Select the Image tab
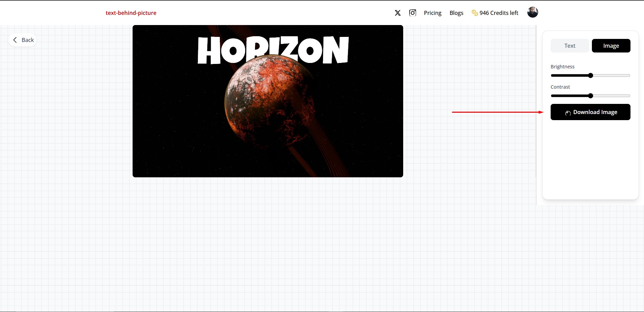 [611, 46]
